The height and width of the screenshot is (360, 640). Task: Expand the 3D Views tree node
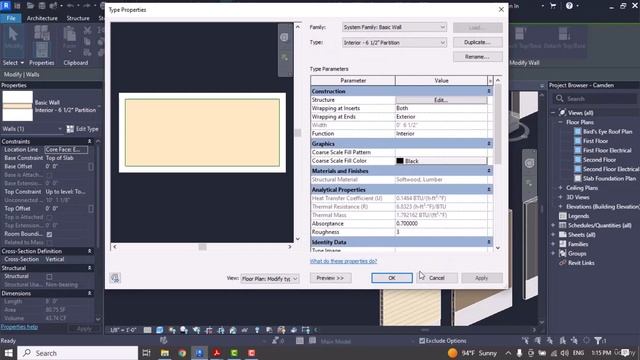click(x=560, y=197)
